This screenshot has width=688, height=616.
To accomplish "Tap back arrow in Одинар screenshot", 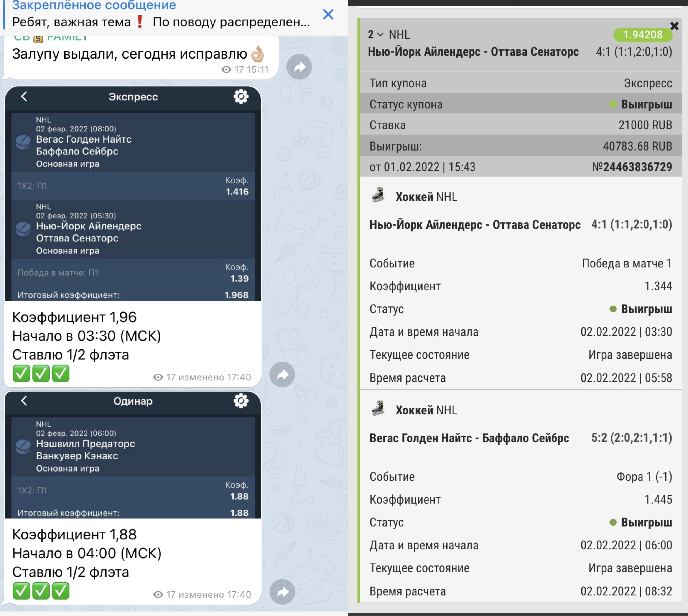I will 24,401.
